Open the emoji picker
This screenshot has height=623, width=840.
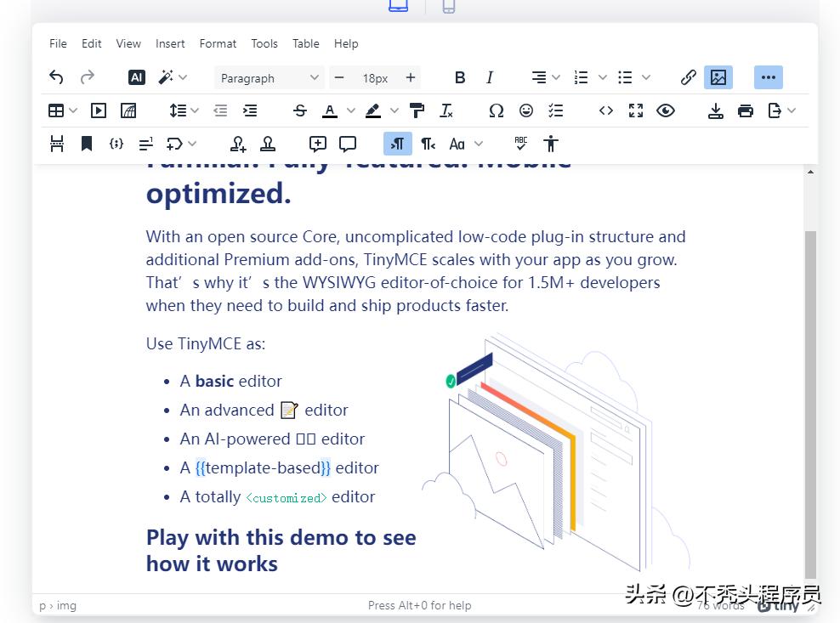point(526,110)
